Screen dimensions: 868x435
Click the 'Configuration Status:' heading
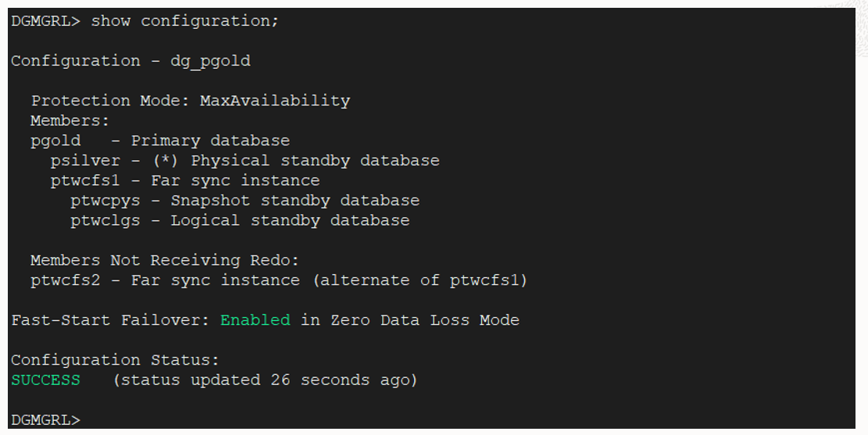click(x=115, y=360)
